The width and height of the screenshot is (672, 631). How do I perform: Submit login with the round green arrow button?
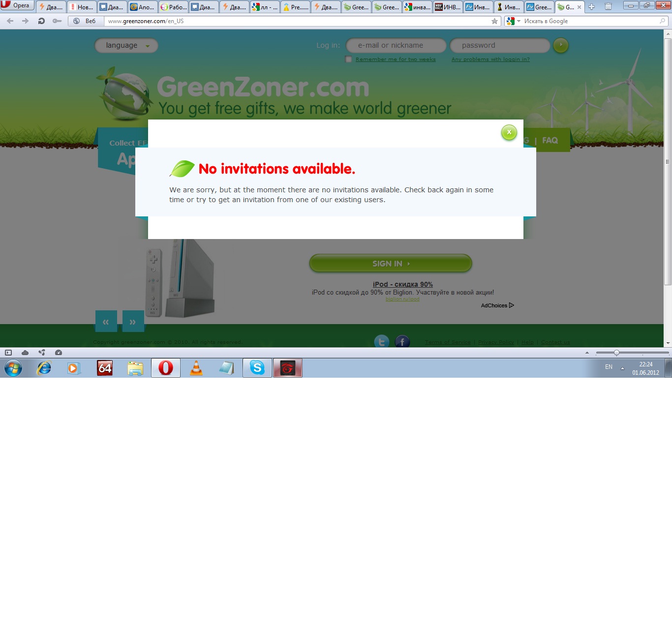(561, 45)
